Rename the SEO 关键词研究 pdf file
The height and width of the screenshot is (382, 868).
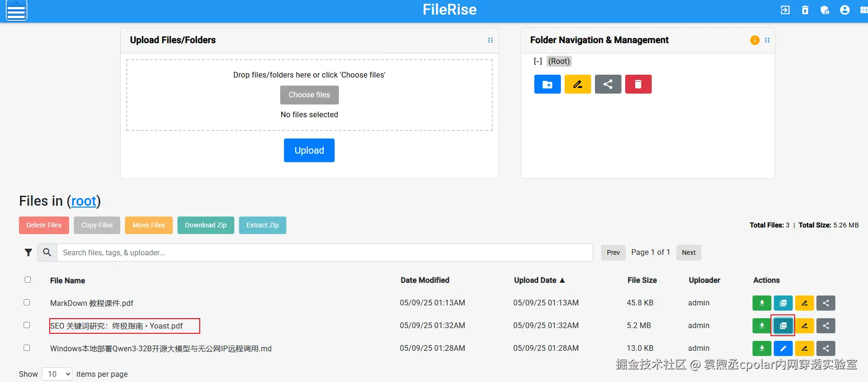(805, 326)
